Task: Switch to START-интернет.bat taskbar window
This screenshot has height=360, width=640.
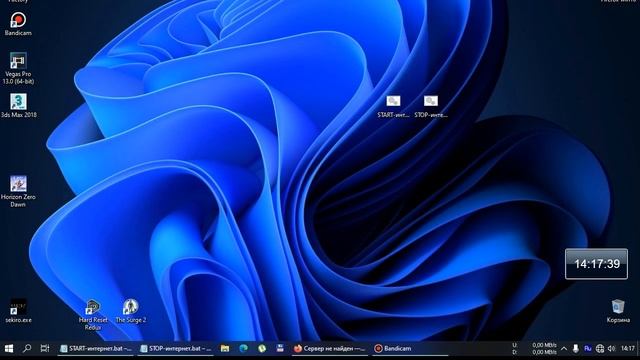Action: pyautogui.click(x=96, y=348)
